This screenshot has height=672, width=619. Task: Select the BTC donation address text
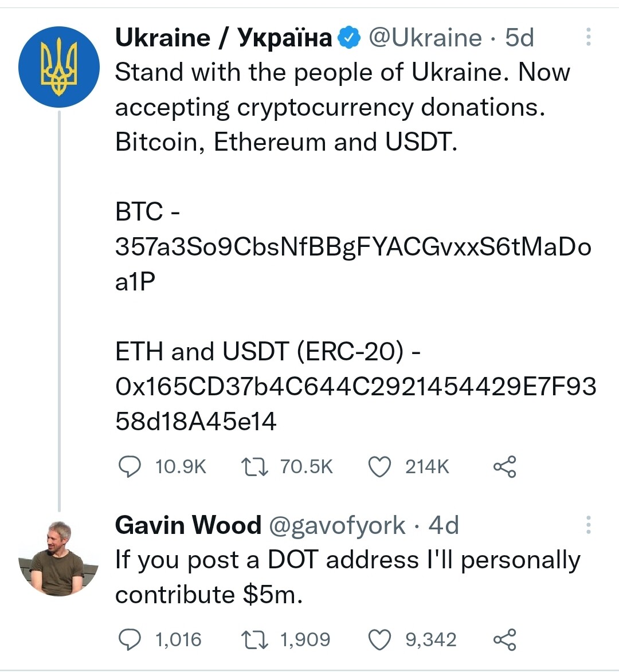(353, 264)
